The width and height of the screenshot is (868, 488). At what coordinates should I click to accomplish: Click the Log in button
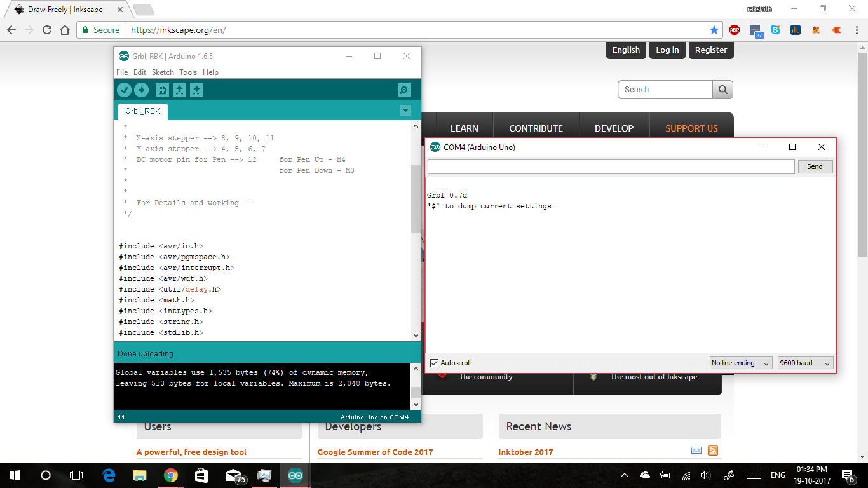tap(667, 50)
